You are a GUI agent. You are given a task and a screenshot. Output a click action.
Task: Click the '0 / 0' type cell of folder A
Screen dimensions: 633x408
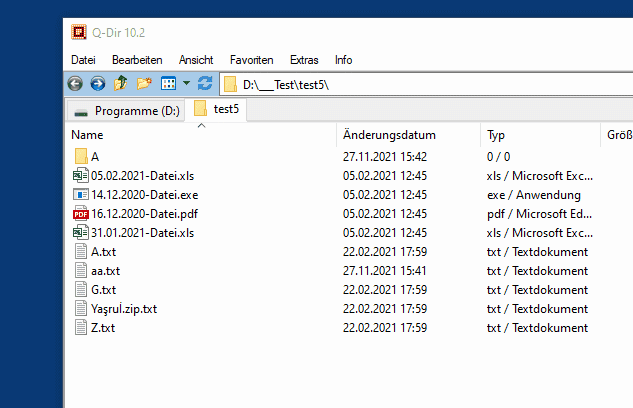point(499,157)
